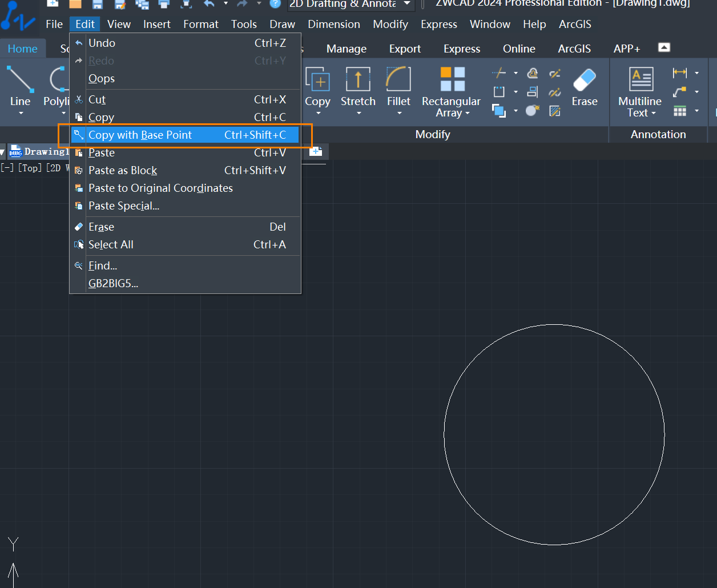The image size is (717, 588).
Task: Open the Edit Hatch tool
Action: [x=555, y=110]
